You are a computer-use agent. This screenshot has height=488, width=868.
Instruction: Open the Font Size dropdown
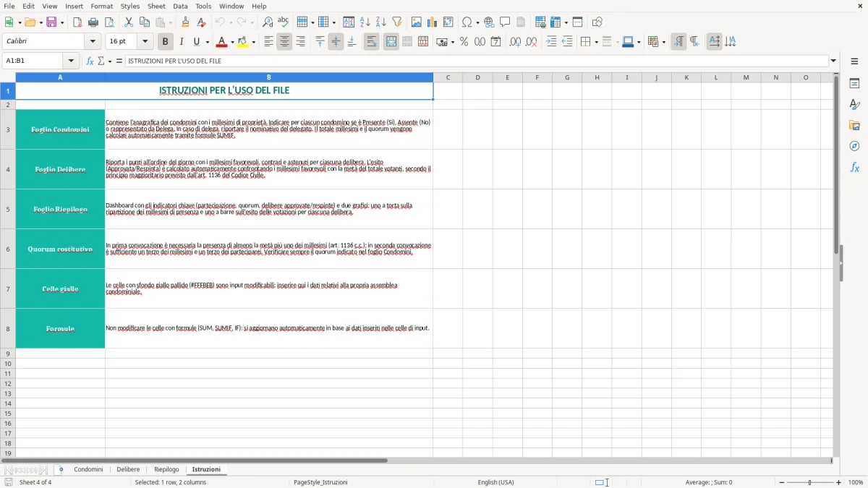click(x=145, y=42)
